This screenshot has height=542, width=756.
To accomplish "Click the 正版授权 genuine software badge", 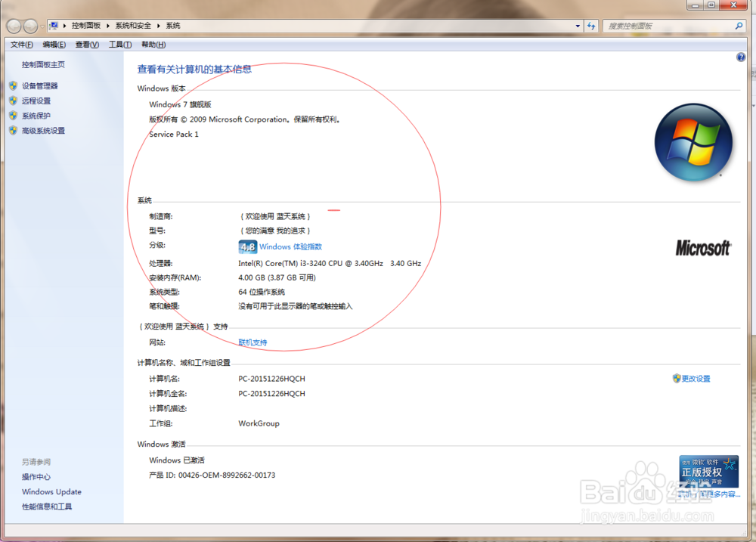I will pos(708,472).
